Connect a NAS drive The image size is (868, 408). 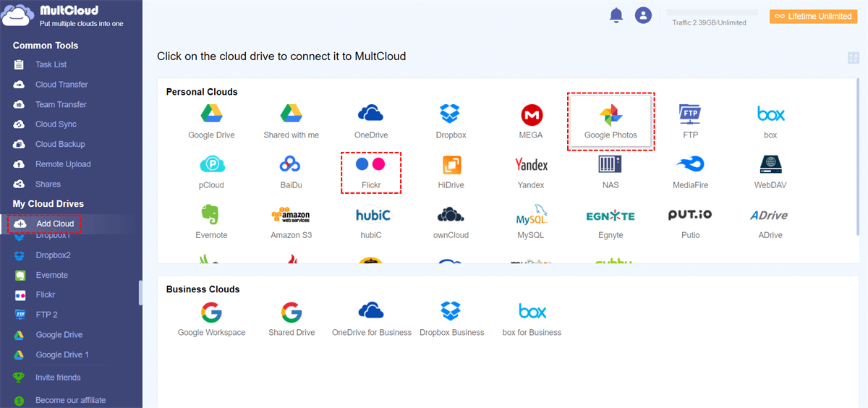[x=610, y=171]
